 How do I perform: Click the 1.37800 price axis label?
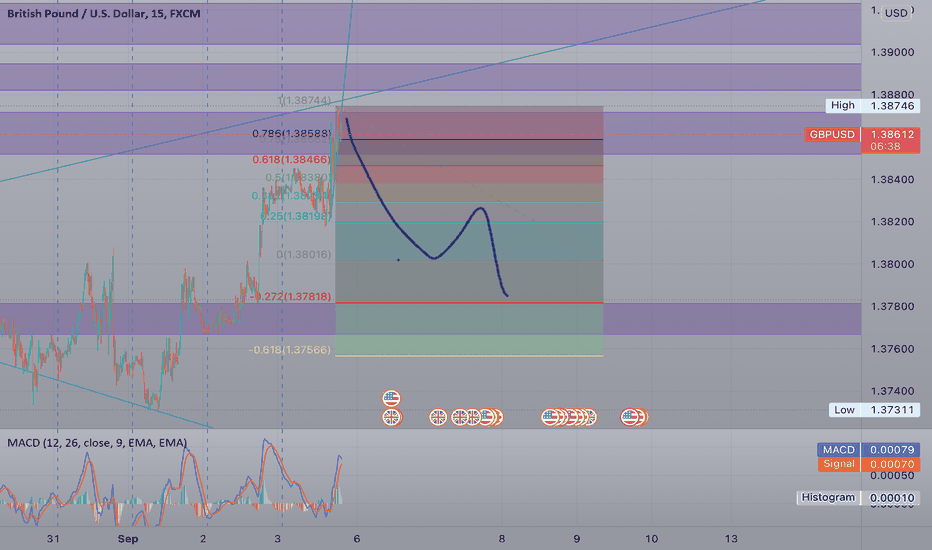tap(892, 306)
